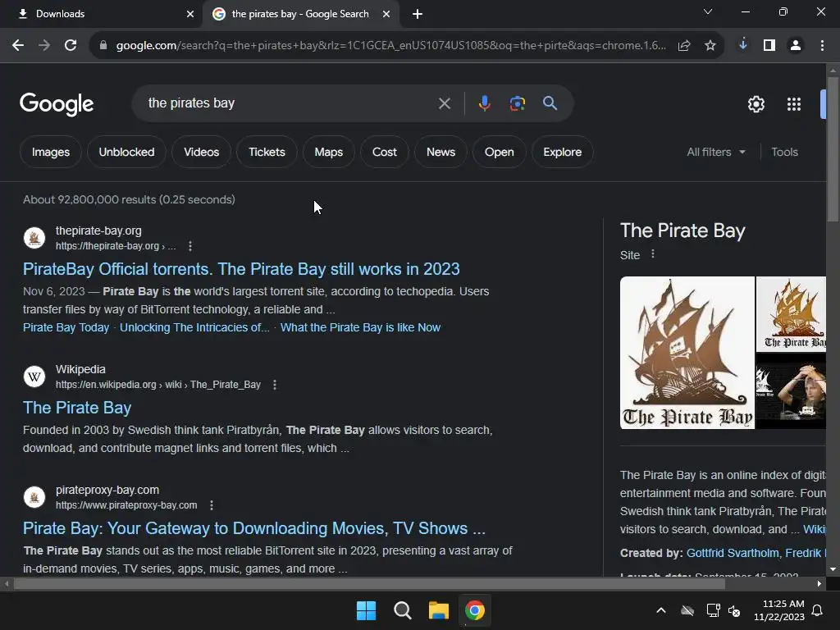Open Windows taskbar search
The height and width of the screenshot is (630, 840).
(x=402, y=610)
